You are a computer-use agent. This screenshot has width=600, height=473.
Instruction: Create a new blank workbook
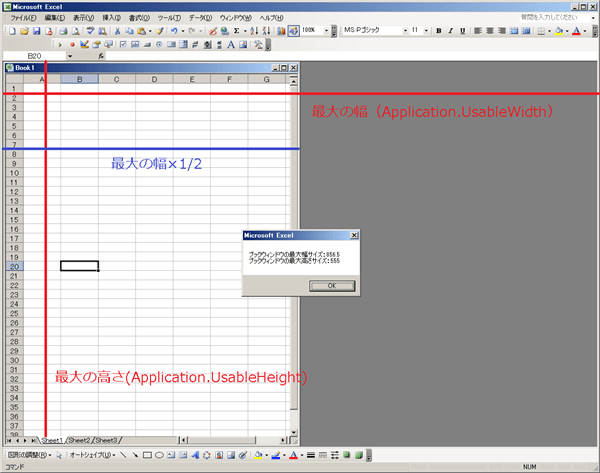pos(12,31)
